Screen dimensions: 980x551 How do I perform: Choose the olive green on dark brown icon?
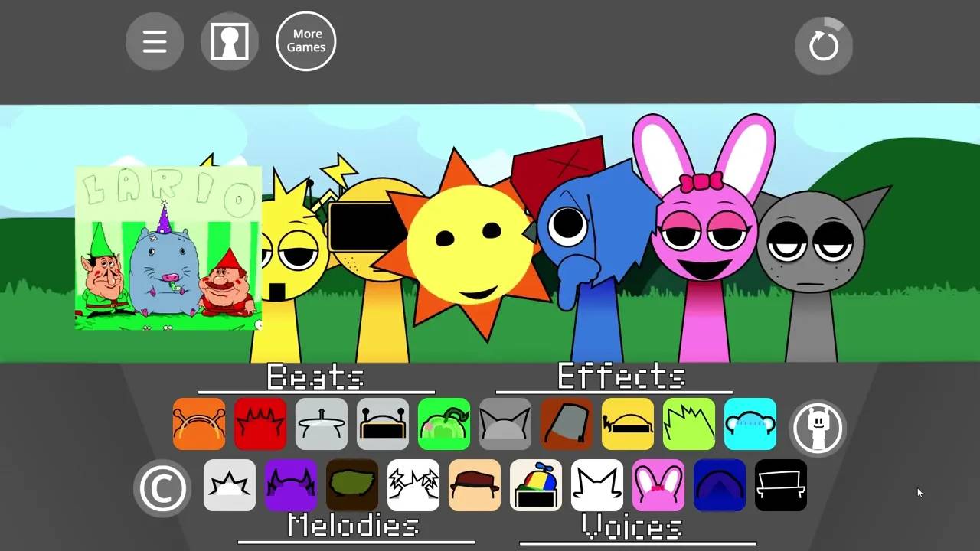pyautogui.click(x=352, y=485)
